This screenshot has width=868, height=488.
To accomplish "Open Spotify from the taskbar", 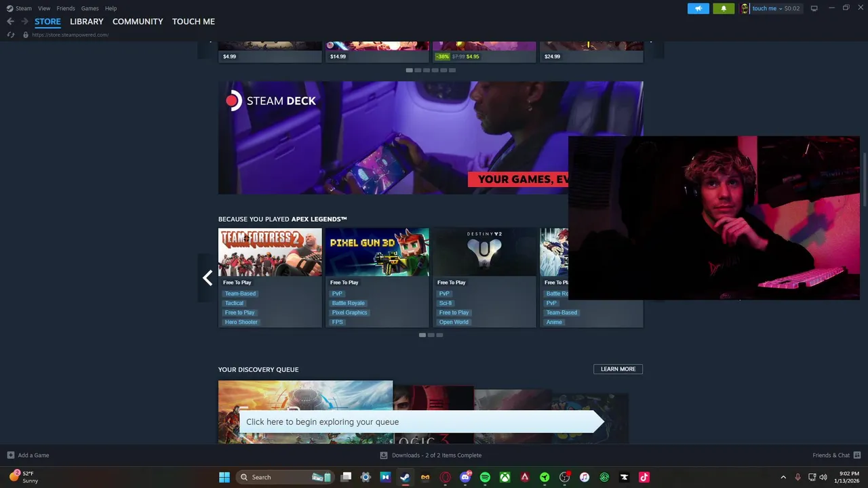I will pyautogui.click(x=485, y=477).
